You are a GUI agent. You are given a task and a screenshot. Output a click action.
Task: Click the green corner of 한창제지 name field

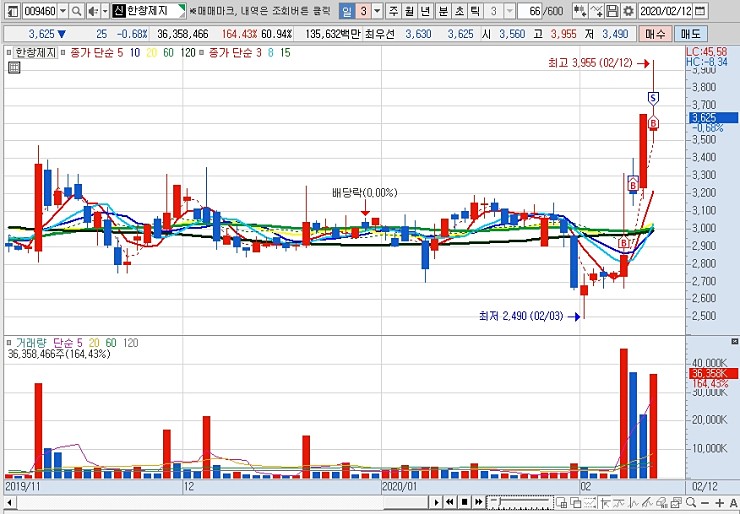[183, 9]
